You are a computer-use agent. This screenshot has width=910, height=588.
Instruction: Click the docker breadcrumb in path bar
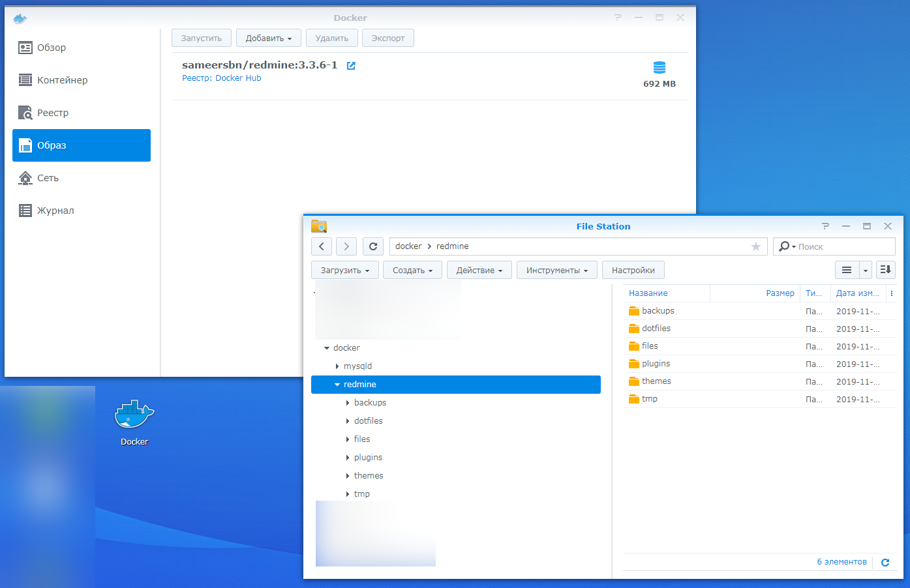[x=408, y=246]
